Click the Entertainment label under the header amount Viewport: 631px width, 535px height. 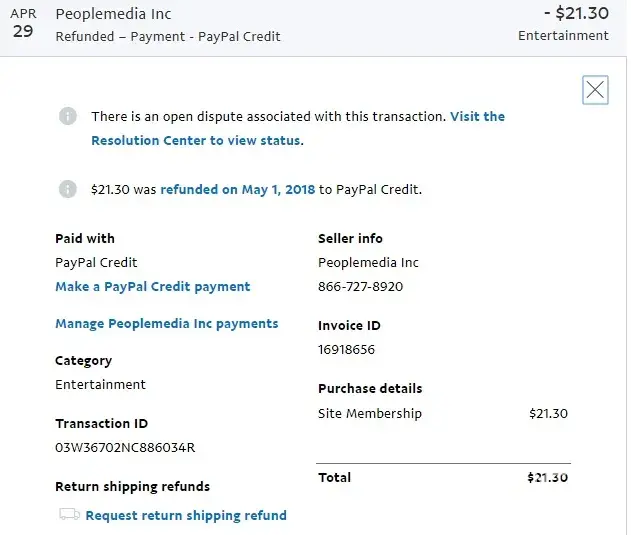coord(563,36)
